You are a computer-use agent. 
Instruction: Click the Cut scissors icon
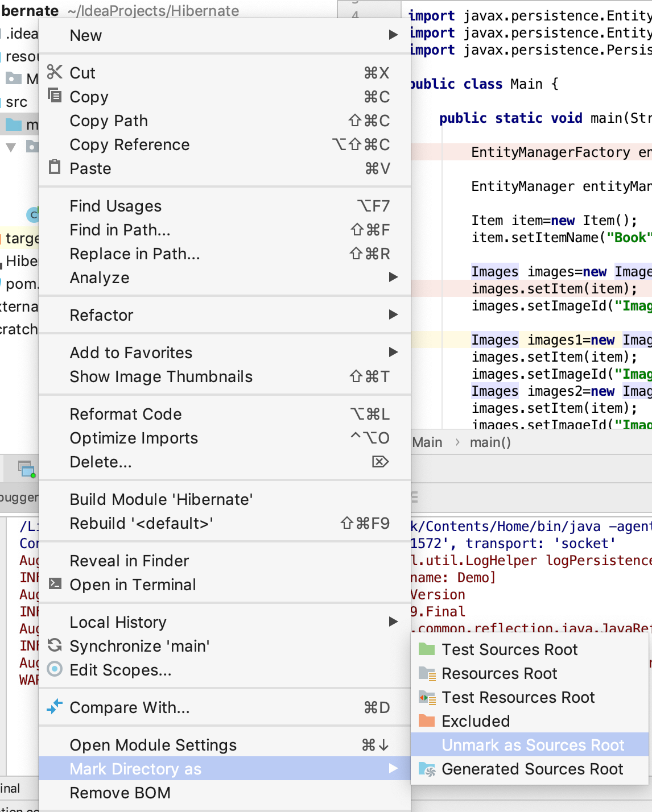pos(55,72)
